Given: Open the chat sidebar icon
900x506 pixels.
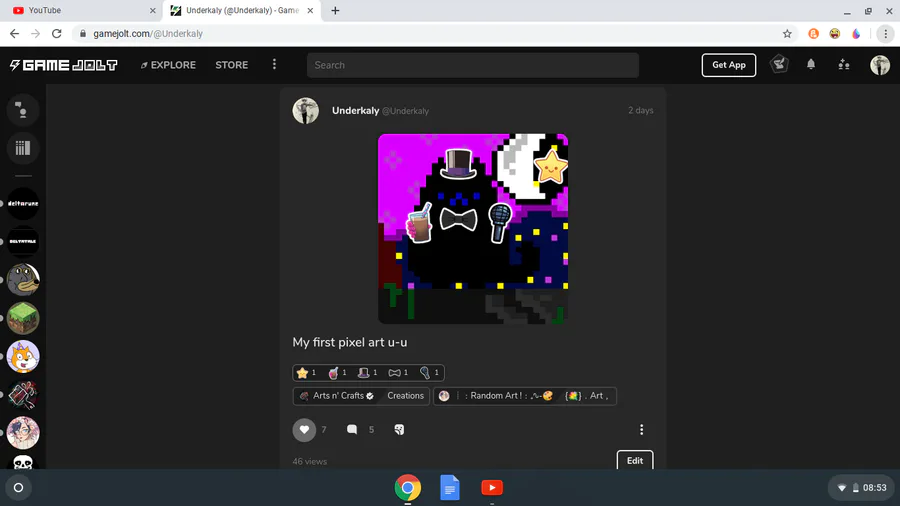Looking at the screenshot, I should [x=23, y=110].
